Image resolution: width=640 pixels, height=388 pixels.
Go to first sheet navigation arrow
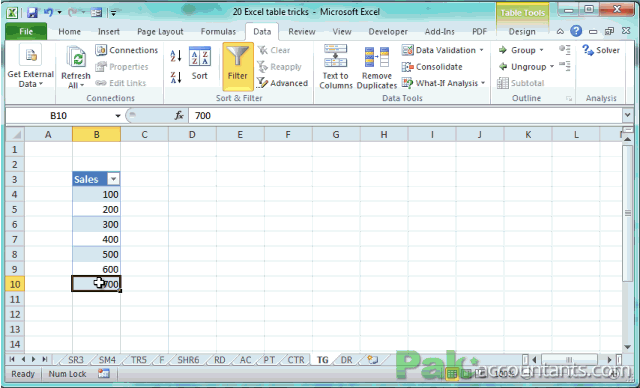pyautogui.click(x=12, y=359)
